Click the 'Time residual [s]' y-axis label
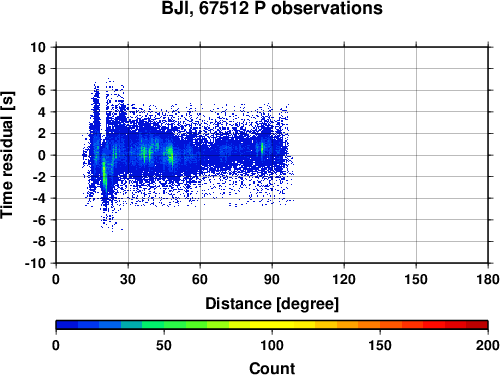Image resolution: width=500 pixels, height=375 pixels. (8, 155)
